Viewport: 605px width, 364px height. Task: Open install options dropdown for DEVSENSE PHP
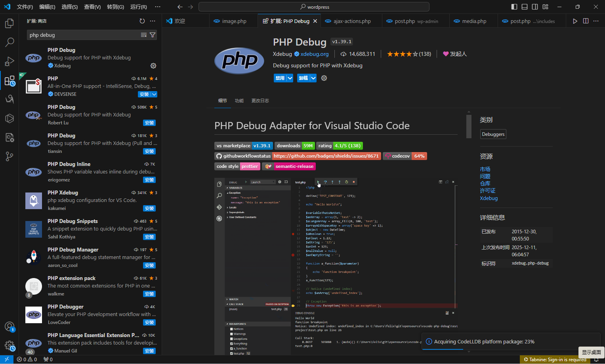coord(154,94)
